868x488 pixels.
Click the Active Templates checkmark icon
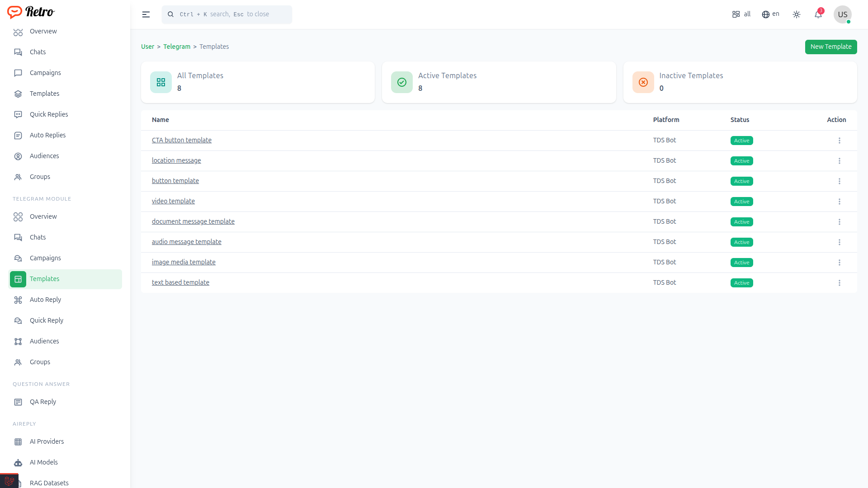[x=401, y=82]
